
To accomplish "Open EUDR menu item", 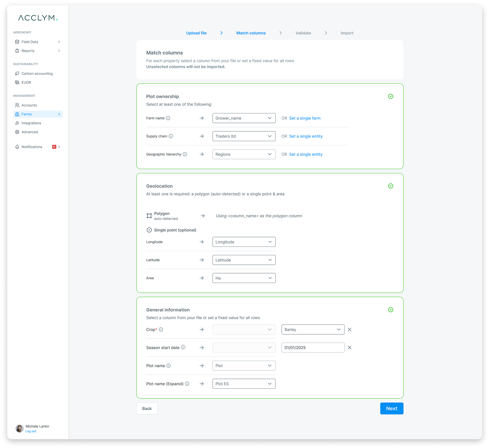I will click(38, 83).
